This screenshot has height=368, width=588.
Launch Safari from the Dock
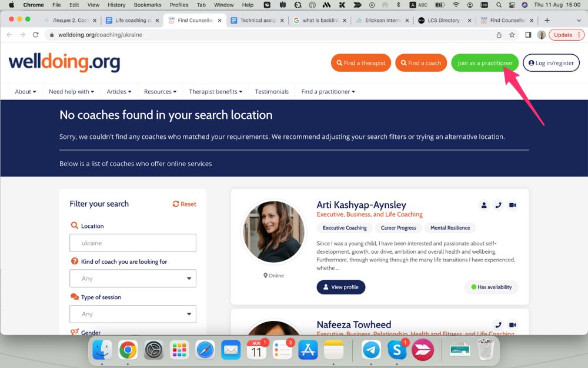(x=205, y=350)
